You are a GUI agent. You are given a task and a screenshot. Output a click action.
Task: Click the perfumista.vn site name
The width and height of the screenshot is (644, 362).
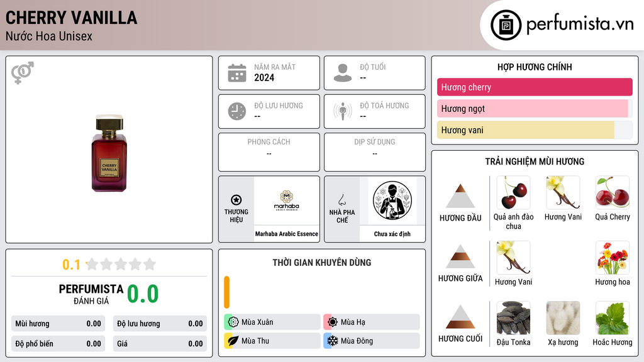pyautogui.click(x=580, y=25)
